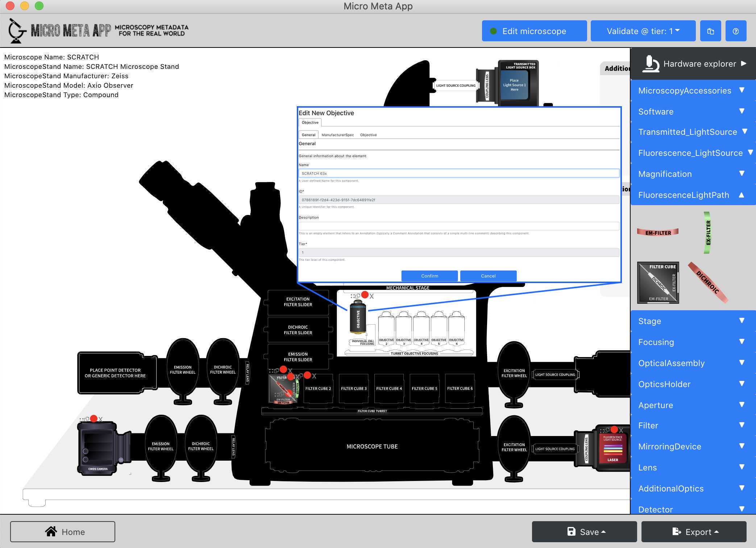Image resolution: width=756 pixels, height=548 pixels.
Task: Duplicate the objective with its copy icon
Action: pyautogui.click(x=358, y=296)
